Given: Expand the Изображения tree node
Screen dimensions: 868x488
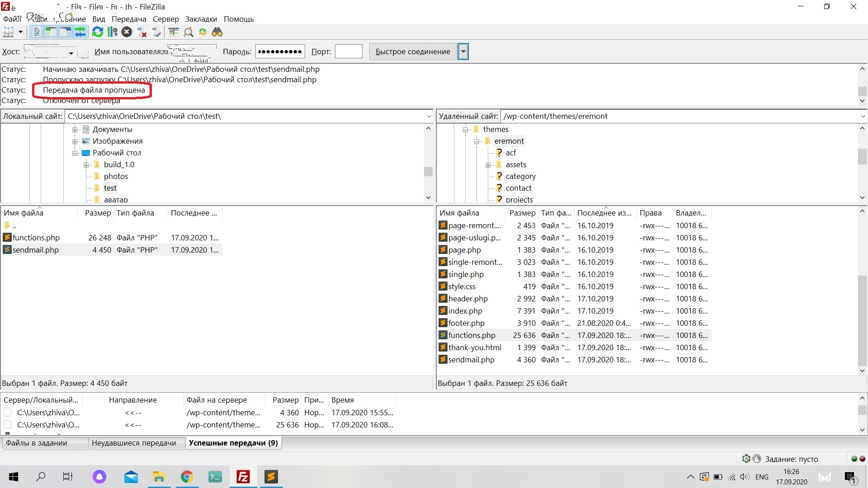Looking at the screenshot, I should tap(75, 141).
